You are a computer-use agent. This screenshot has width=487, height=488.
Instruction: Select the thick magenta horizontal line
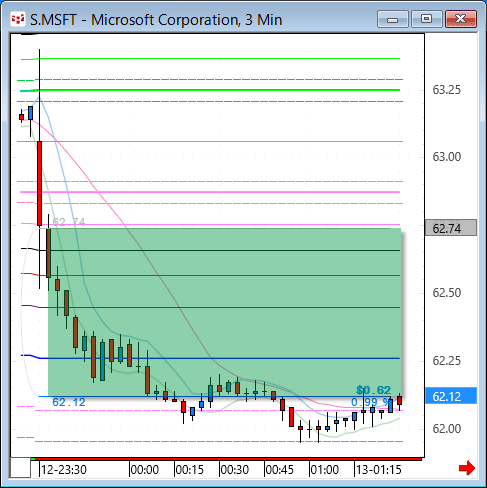[x=210, y=192]
